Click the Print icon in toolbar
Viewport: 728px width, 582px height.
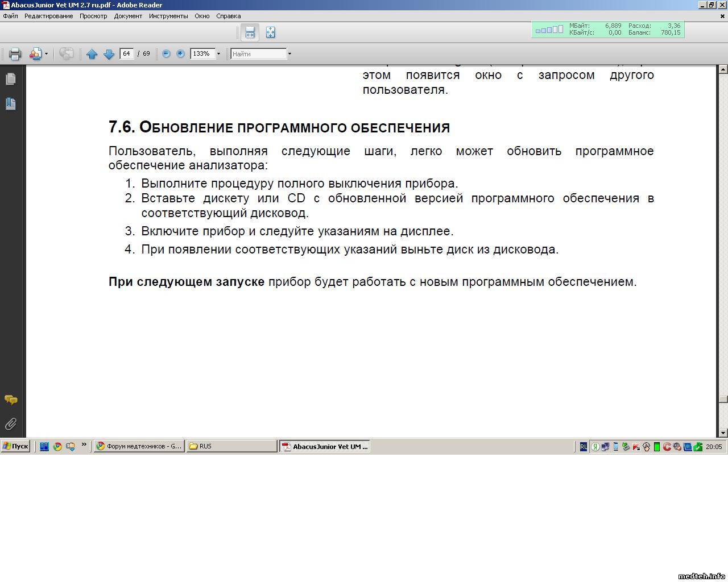(x=15, y=54)
